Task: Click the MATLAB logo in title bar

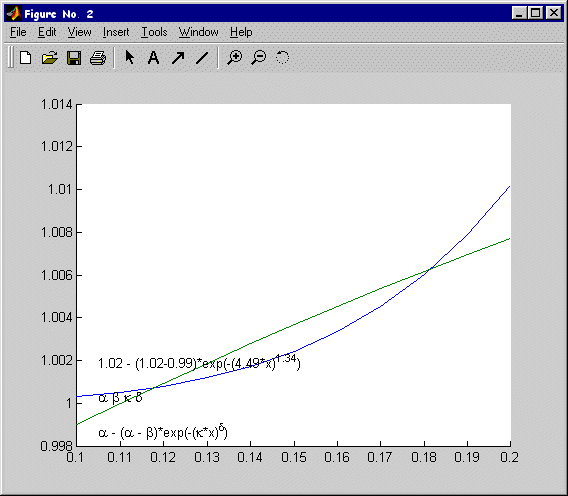Action: click(x=14, y=14)
